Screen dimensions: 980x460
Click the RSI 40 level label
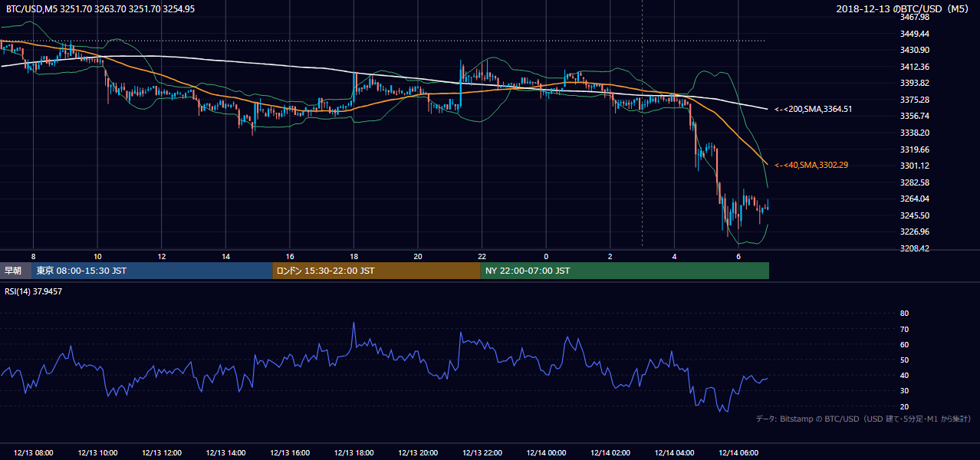pyautogui.click(x=904, y=375)
